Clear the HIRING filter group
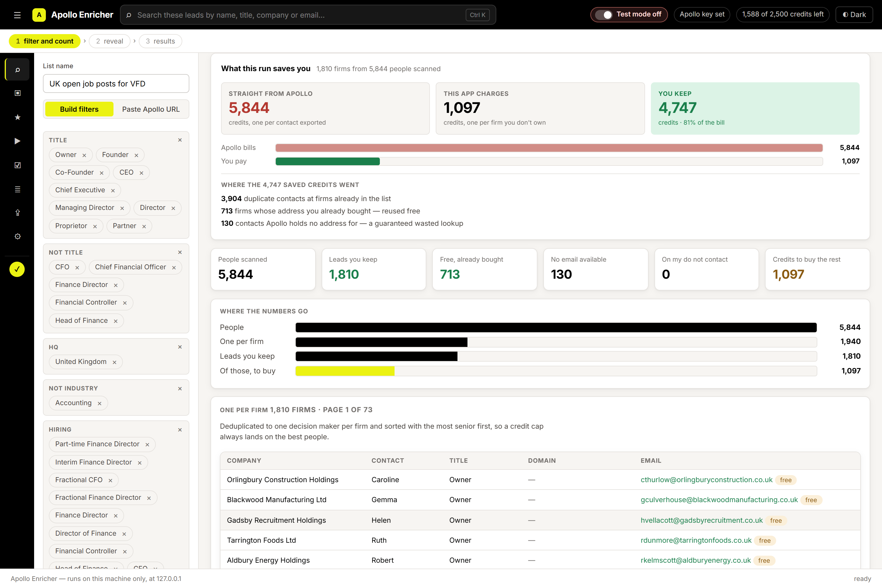This screenshot has width=882, height=588. [x=180, y=430]
